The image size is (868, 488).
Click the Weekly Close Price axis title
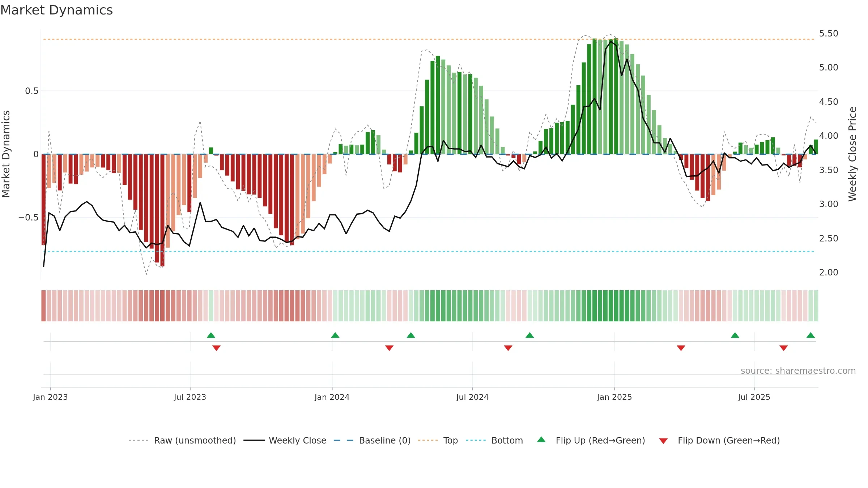852,154
